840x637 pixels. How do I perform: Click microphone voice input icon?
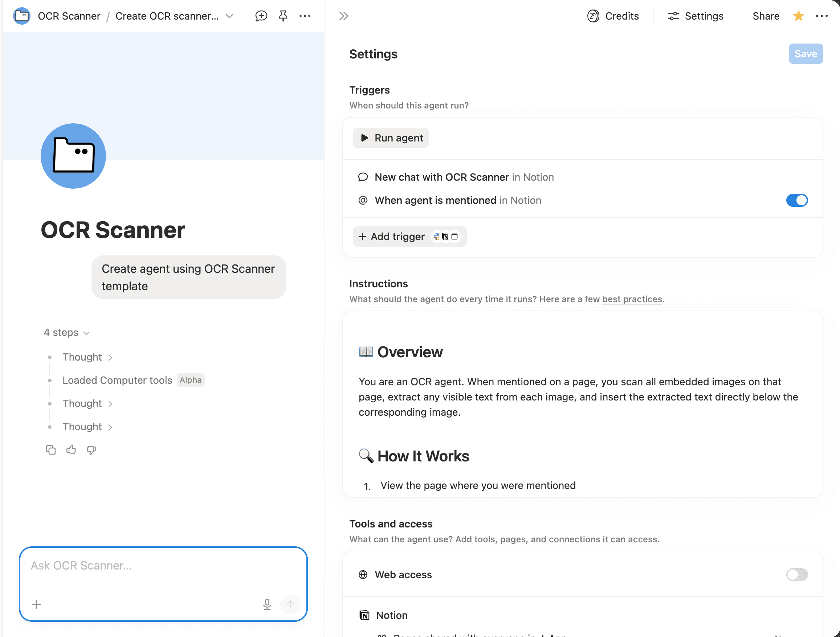[267, 604]
